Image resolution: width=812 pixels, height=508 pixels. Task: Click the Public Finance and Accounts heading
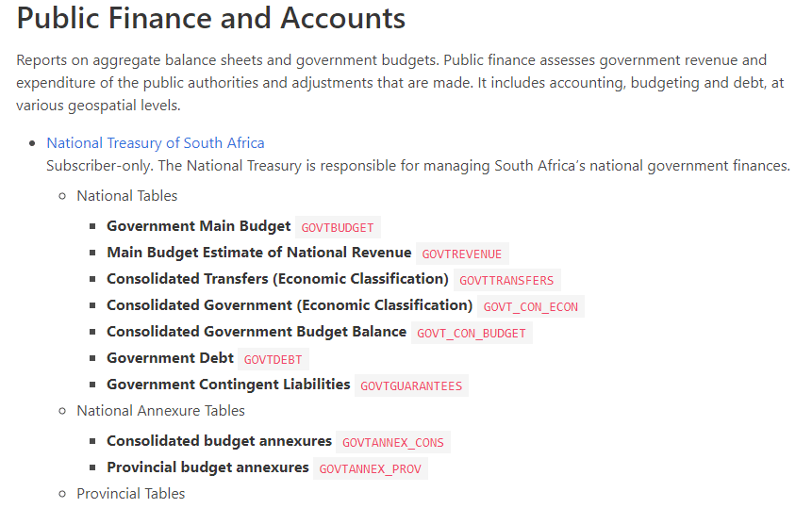point(210,19)
